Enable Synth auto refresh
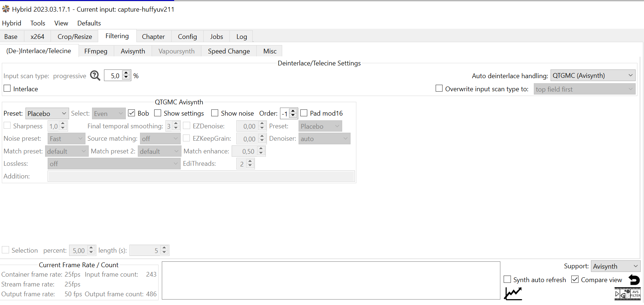 click(x=507, y=280)
